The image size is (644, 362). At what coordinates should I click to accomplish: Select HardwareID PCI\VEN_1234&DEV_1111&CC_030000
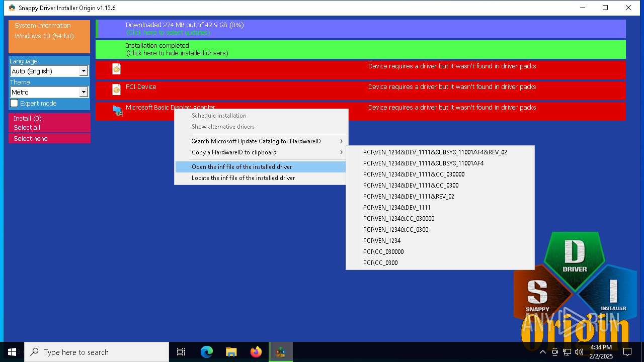pos(440,174)
